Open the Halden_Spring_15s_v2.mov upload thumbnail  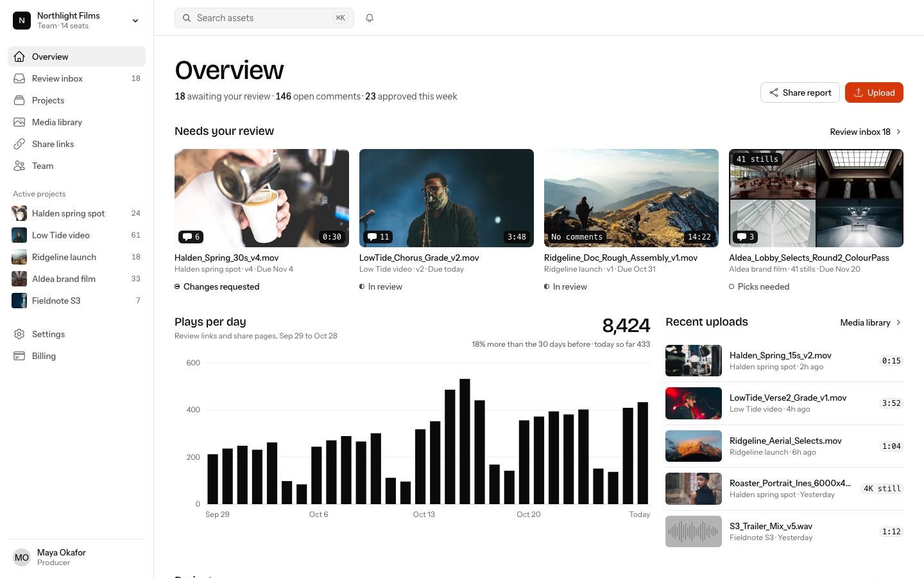click(x=694, y=360)
